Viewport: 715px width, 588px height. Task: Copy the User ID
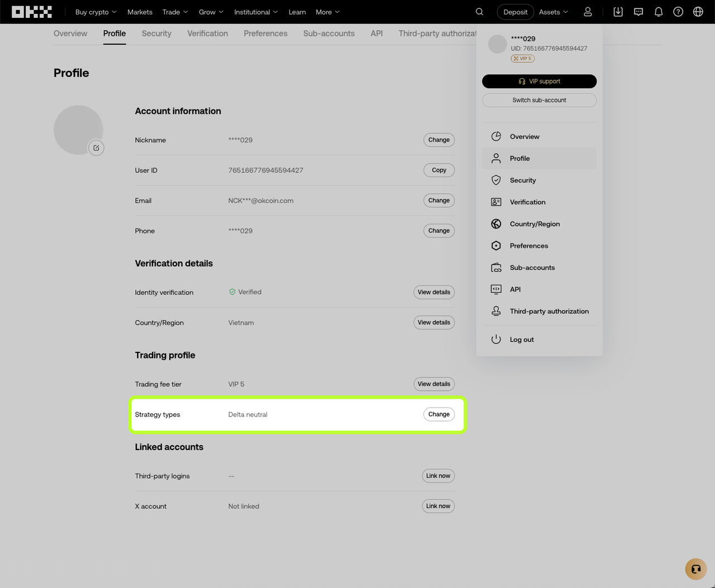(x=438, y=170)
